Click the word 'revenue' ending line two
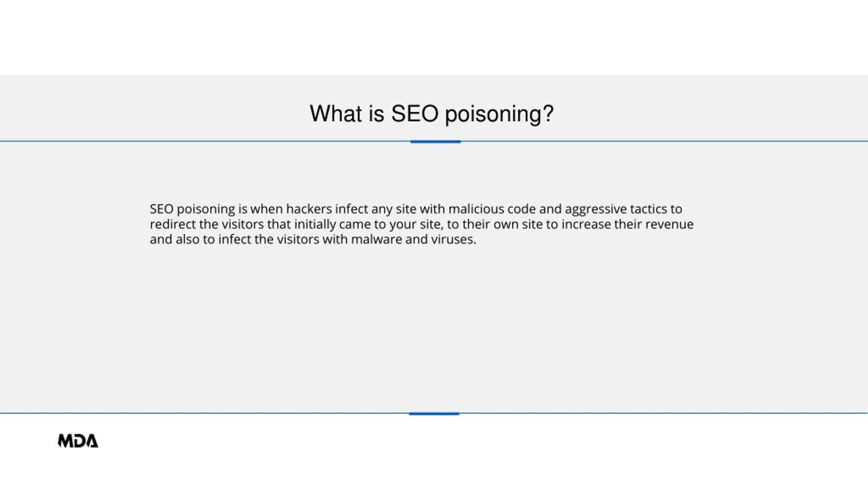868x488 pixels. point(669,224)
